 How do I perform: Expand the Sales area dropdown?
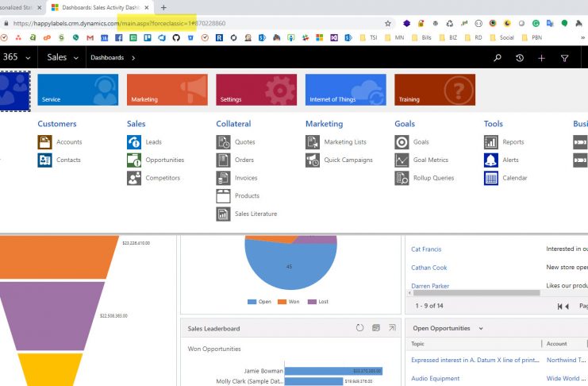pyautogui.click(x=76, y=58)
